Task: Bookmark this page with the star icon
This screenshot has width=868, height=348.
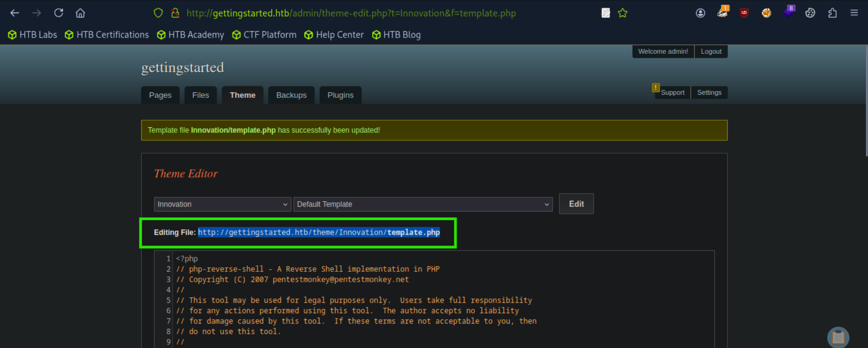Action: coord(623,13)
